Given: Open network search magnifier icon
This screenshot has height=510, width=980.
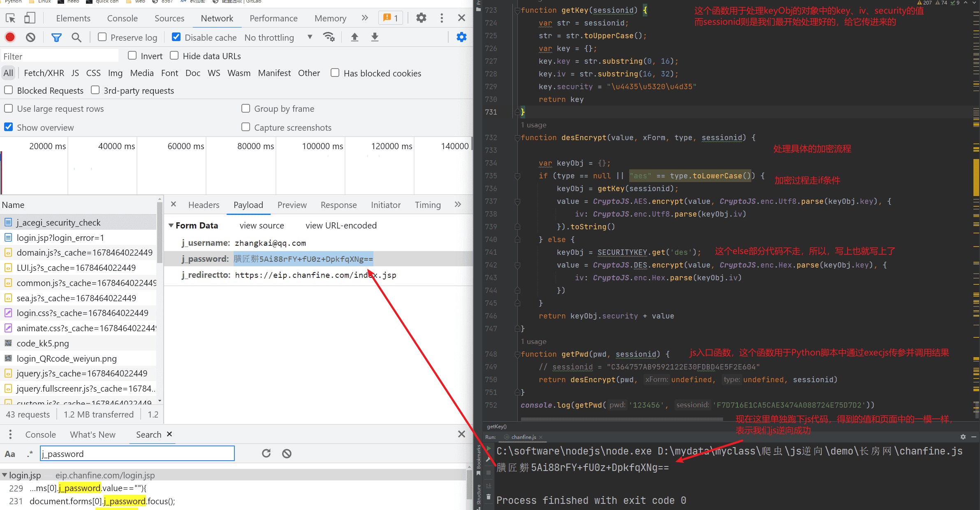Looking at the screenshot, I should [76, 37].
